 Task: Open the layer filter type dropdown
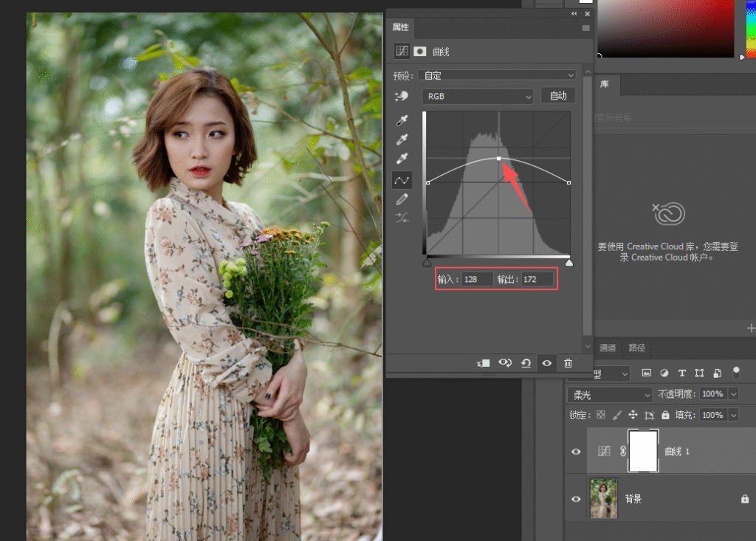611,373
